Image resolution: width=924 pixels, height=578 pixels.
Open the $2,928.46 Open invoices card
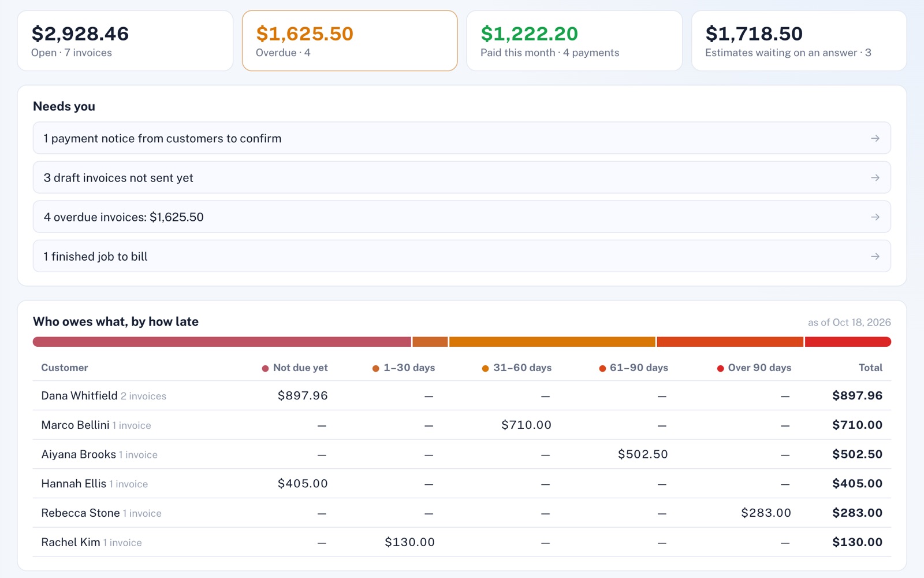(125, 41)
